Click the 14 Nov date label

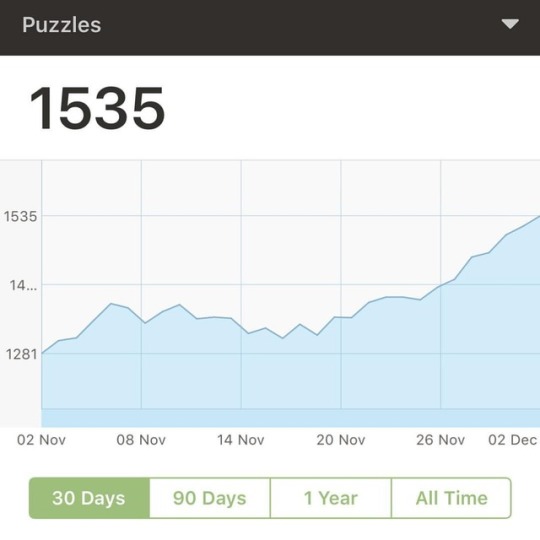point(241,440)
